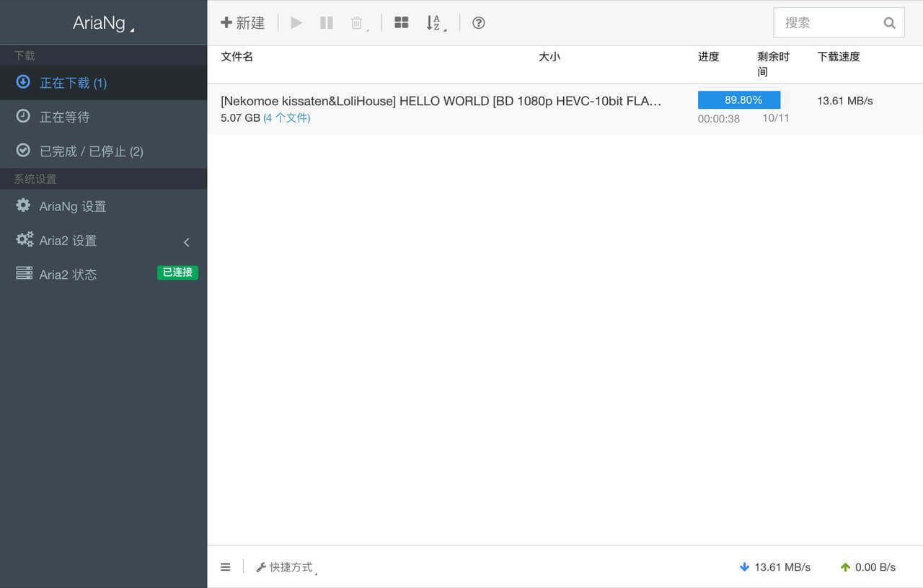
Task: Select 已完成 / 已停止 (2) in sidebar
Action: pyautogui.click(x=103, y=151)
